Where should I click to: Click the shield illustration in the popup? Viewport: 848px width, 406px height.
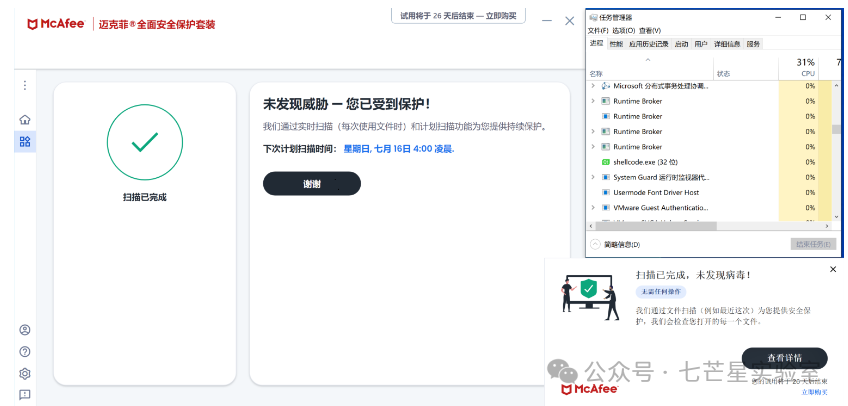point(588,290)
